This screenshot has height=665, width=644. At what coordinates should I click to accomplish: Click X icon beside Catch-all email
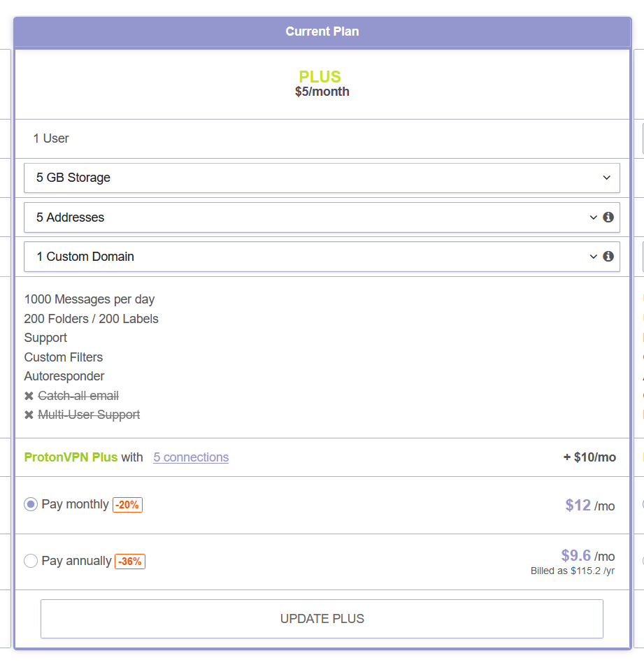29,396
